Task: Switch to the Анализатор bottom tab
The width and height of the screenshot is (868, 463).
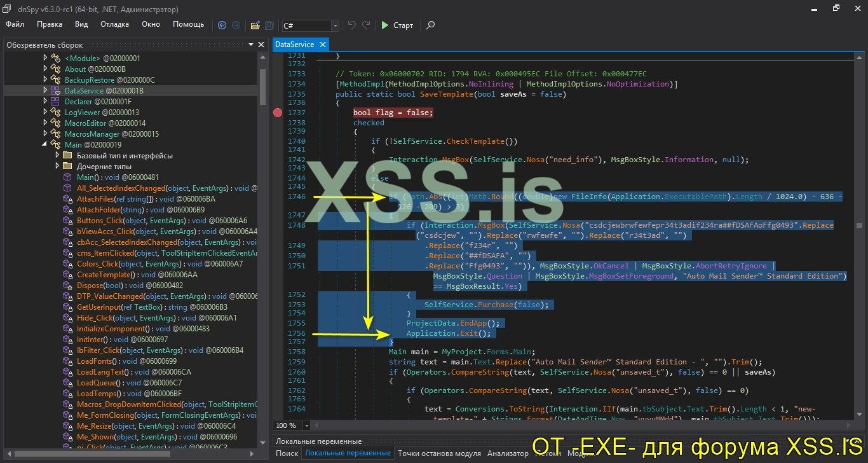Action: point(508,453)
